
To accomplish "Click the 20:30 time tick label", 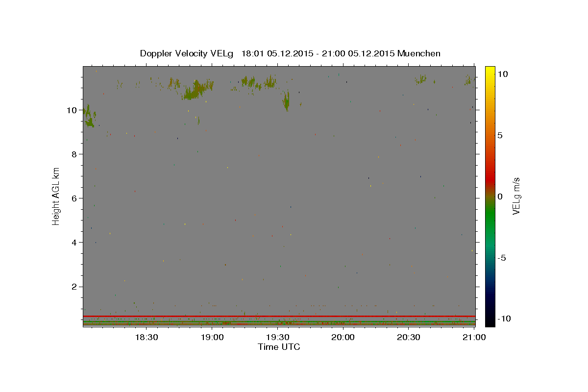I will pyautogui.click(x=408, y=337).
